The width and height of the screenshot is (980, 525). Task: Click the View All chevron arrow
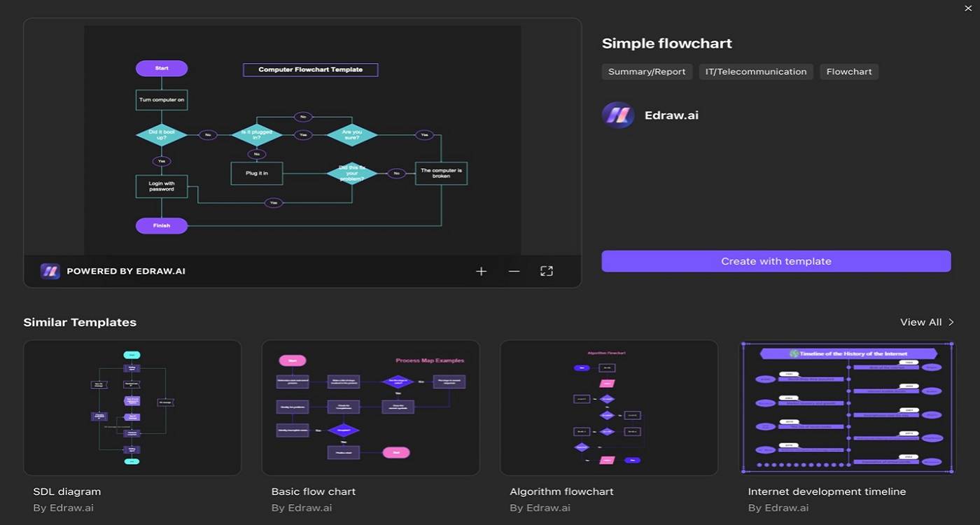coord(951,322)
